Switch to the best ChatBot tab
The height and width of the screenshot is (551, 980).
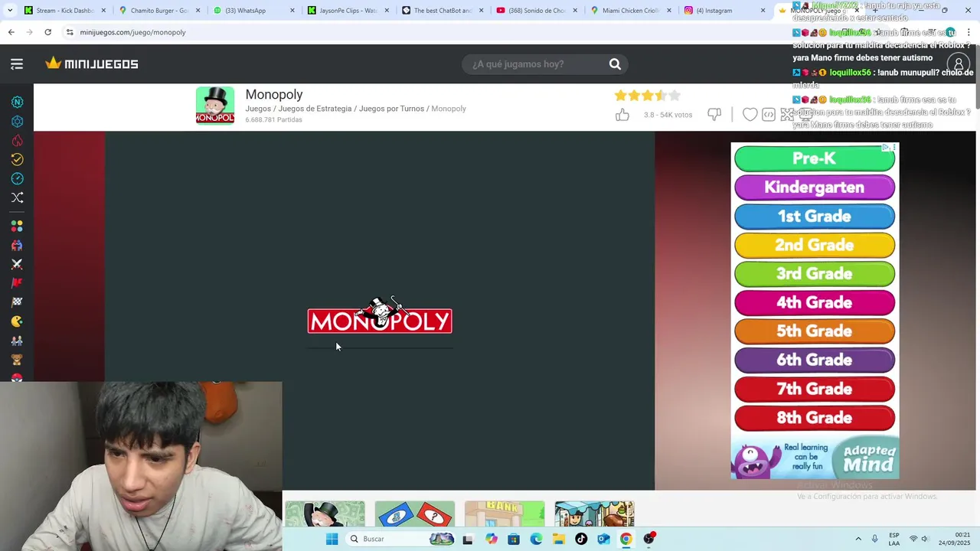click(x=443, y=11)
